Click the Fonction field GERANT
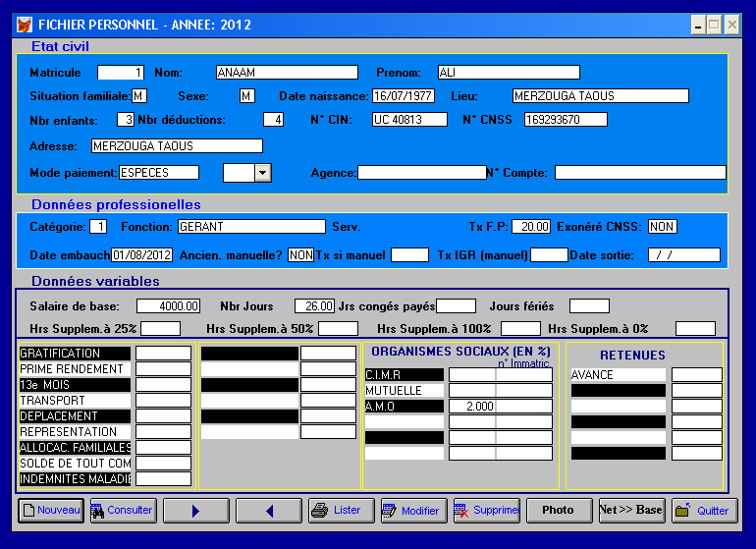This screenshot has height=549, width=756. tap(251, 227)
